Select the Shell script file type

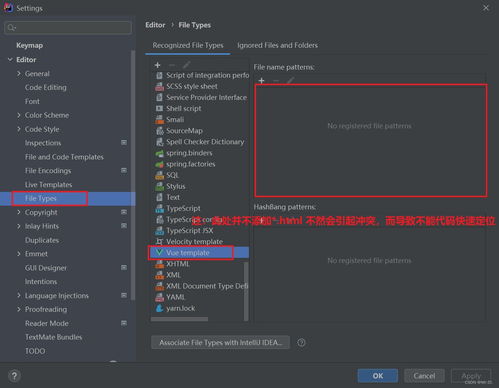[184, 109]
